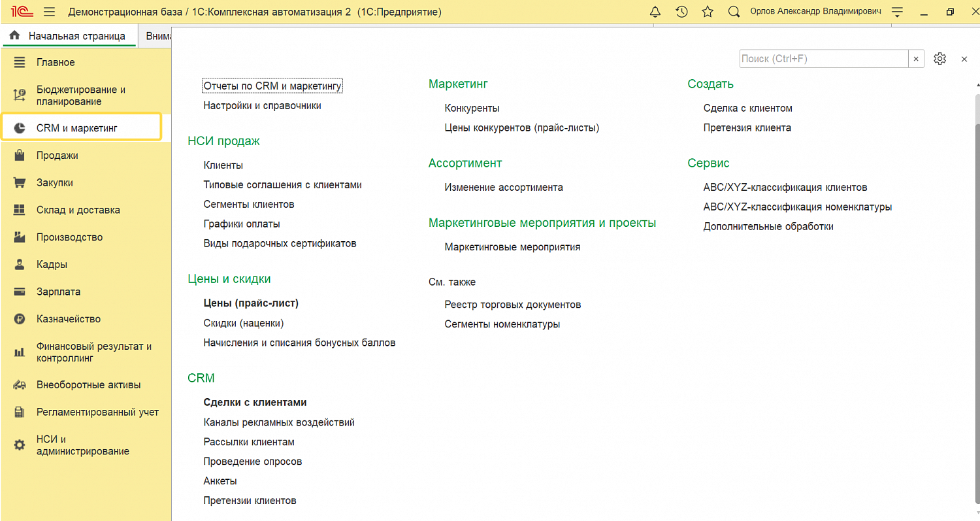The height and width of the screenshot is (521, 980).
Task: Open favorites star icon
Action: [x=708, y=12]
